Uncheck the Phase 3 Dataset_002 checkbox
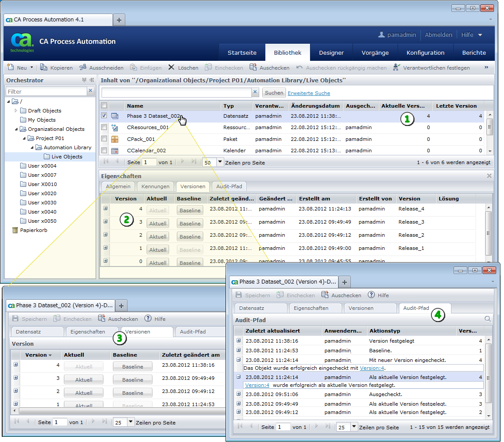 (104, 116)
